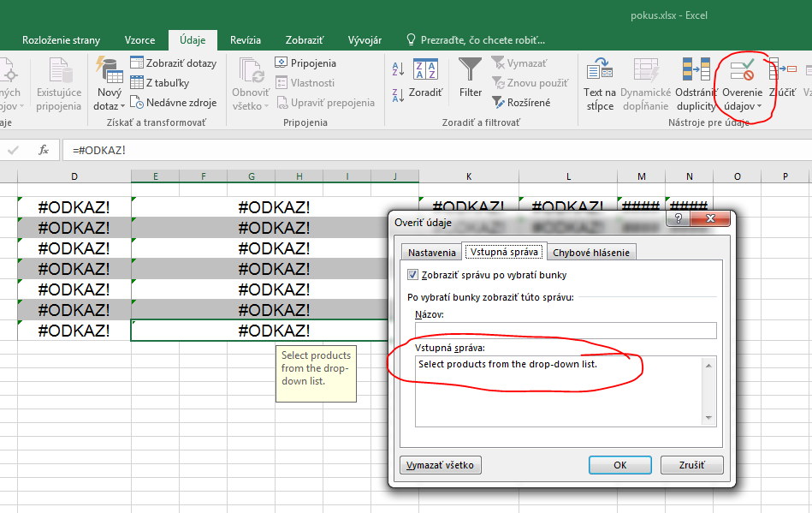Click Z tabuľky in the ribbon
Screen dimensions: 812x513
tap(160, 82)
